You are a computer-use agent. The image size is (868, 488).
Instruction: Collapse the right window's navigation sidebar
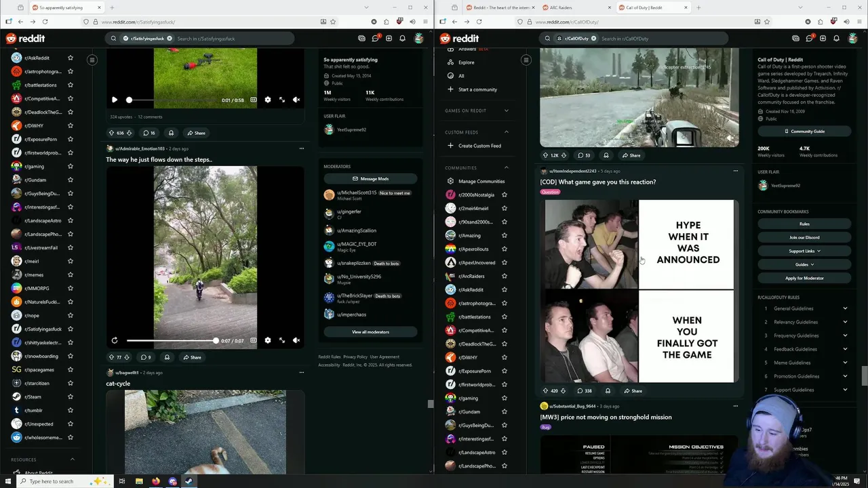click(526, 60)
